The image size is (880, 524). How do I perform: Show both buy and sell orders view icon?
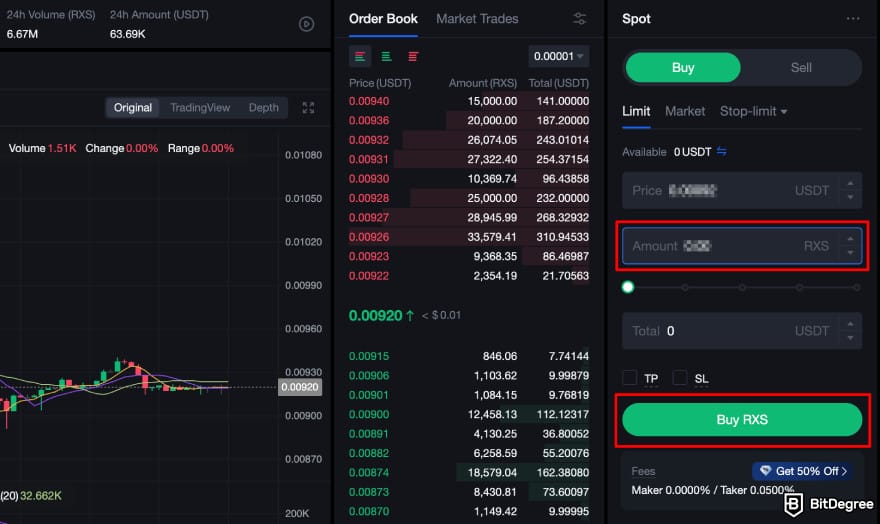[x=360, y=56]
